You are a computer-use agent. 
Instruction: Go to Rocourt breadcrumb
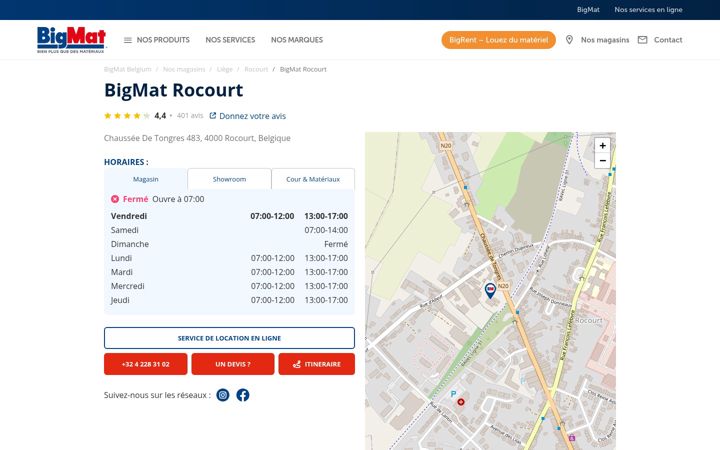point(256,69)
